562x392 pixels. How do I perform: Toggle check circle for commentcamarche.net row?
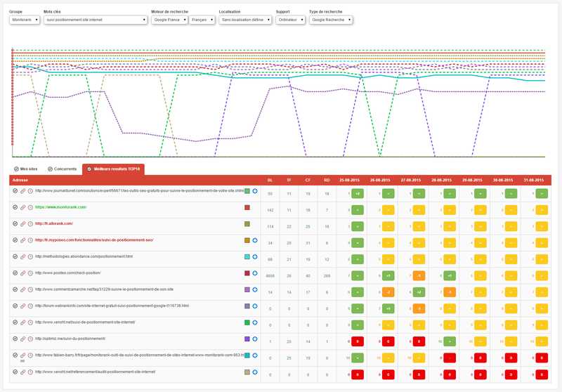(x=15, y=290)
